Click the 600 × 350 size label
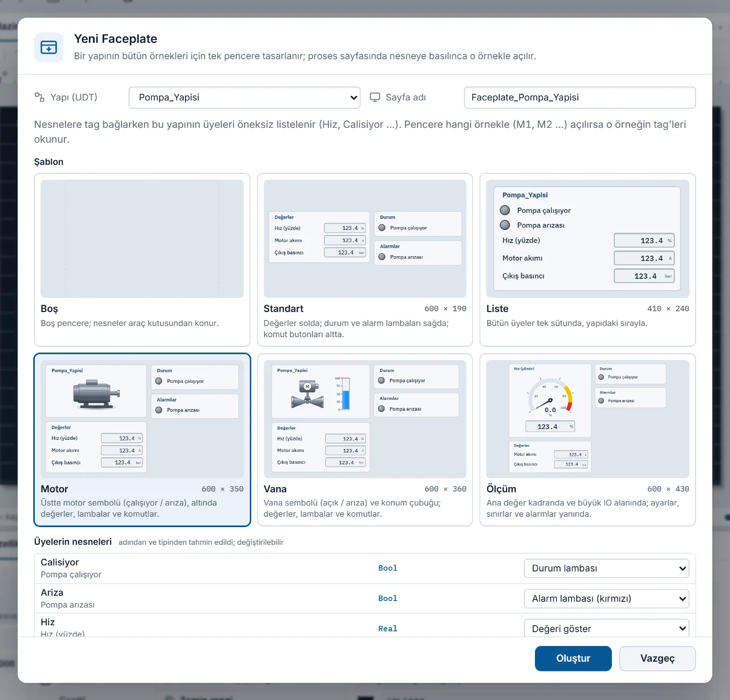Image resolution: width=730 pixels, height=700 pixels. 222,489
